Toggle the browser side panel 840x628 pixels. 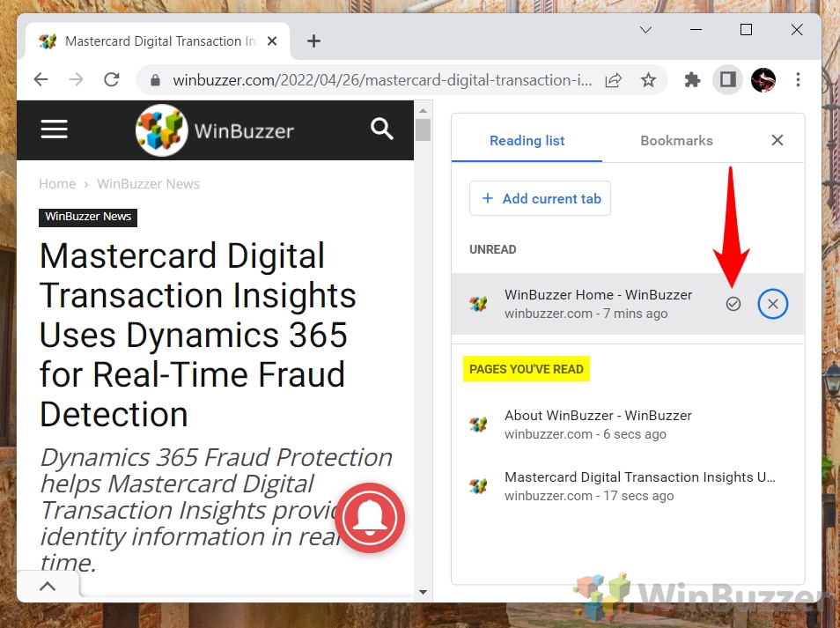coord(727,80)
